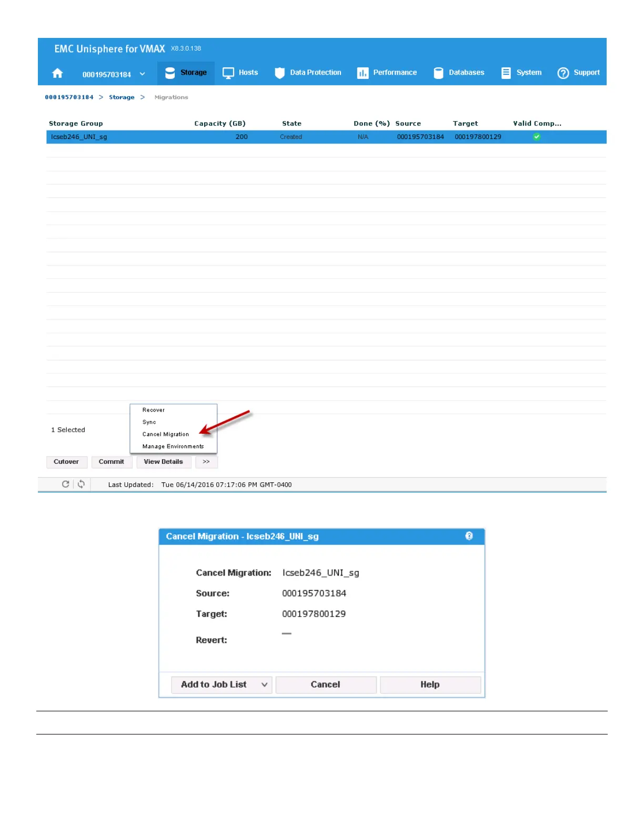This screenshot has height=834, width=644.
Task: Open the Hosts menu
Action: point(248,73)
